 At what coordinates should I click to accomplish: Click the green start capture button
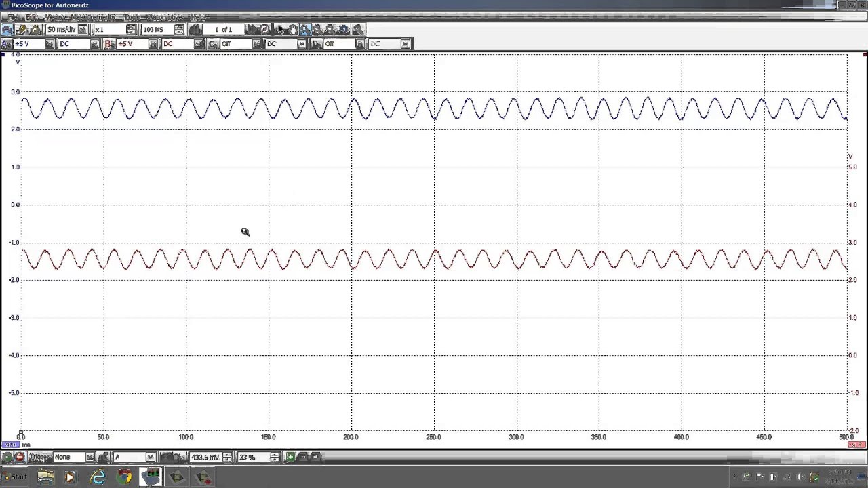point(7,457)
